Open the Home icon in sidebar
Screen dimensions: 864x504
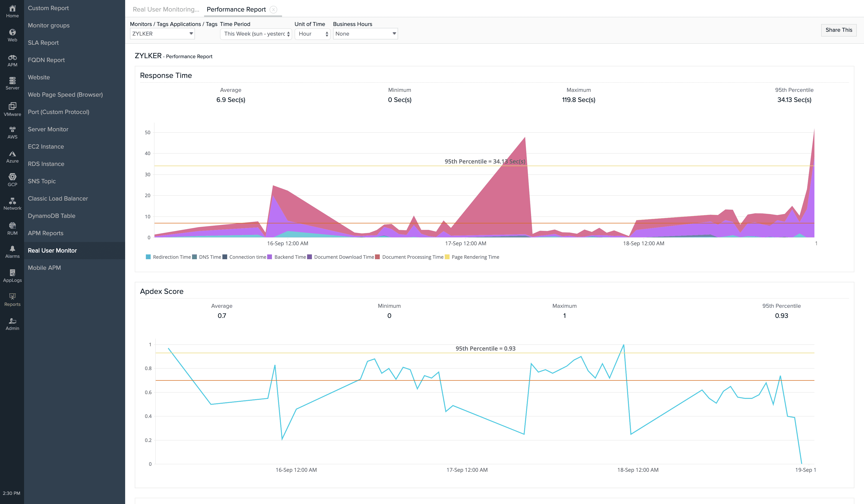(x=12, y=11)
